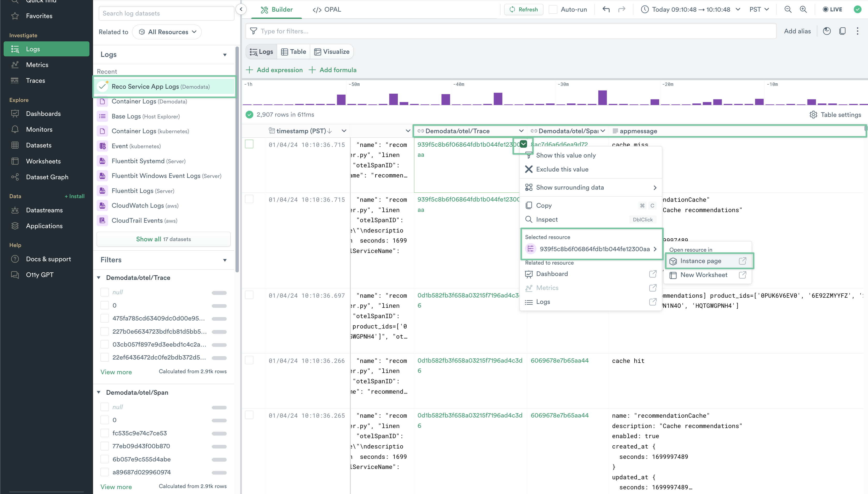Switch to the OPAL tab
The width and height of the screenshot is (868, 494).
pyautogui.click(x=327, y=10)
